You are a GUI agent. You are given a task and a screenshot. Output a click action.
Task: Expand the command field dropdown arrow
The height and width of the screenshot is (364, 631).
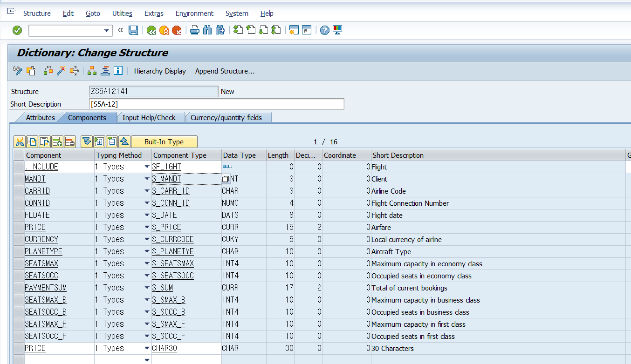coord(106,31)
